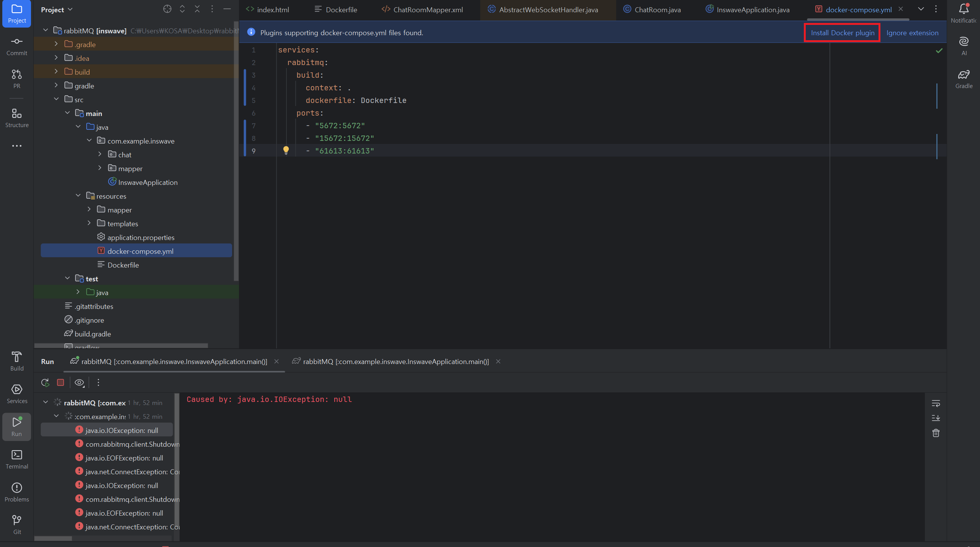
Task: Expand the .gradle folder
Action: 56,44
